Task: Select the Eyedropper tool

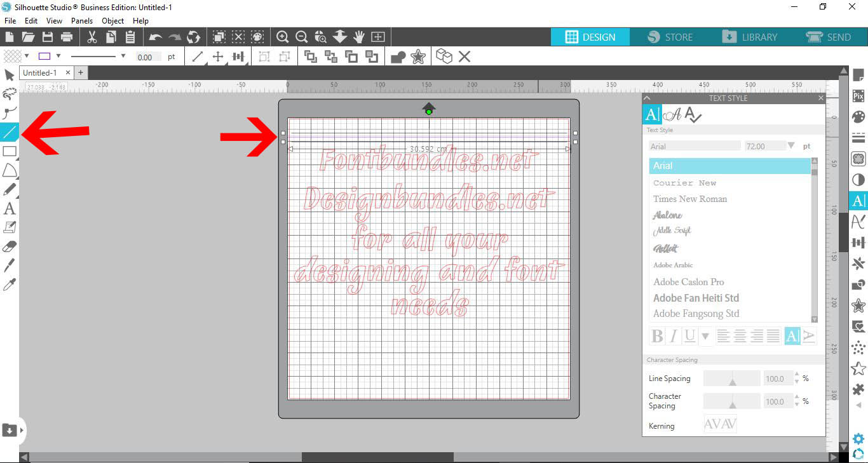Action: [x=10, y=284]
